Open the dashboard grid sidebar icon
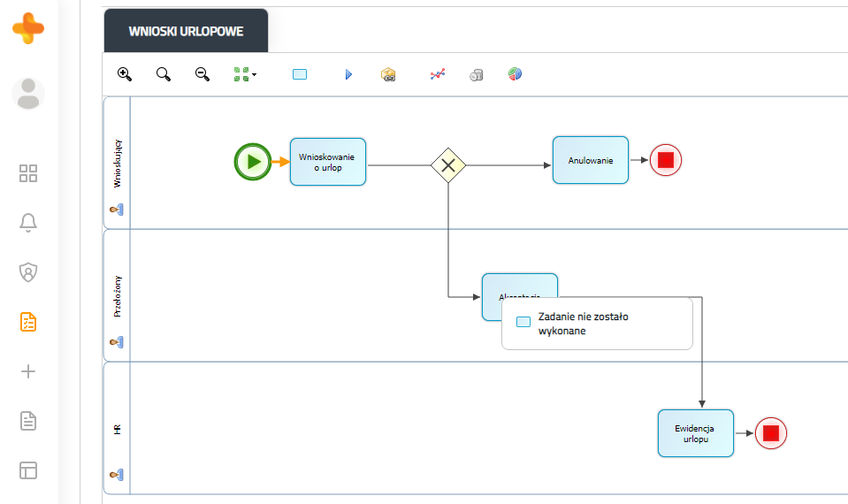The width and height of the screenshot is (848, 504). [28, 173]
